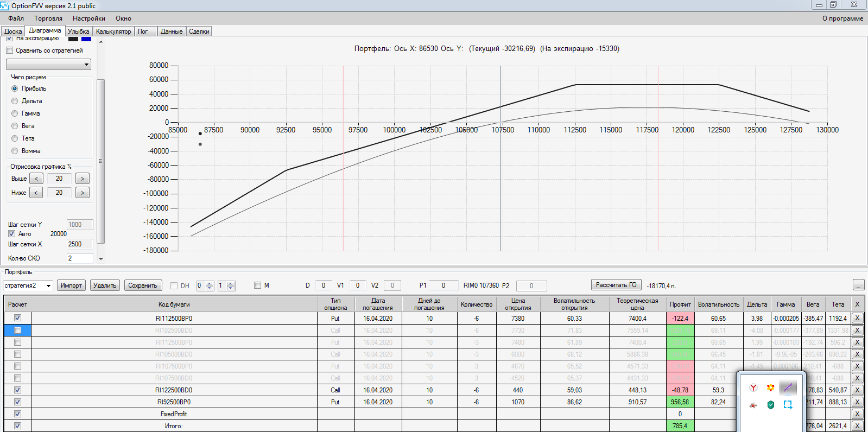The width and height of the screenshot is (868, 432).
Task: Open the green shield antivirus tray icon
Action: pos(771,405)
